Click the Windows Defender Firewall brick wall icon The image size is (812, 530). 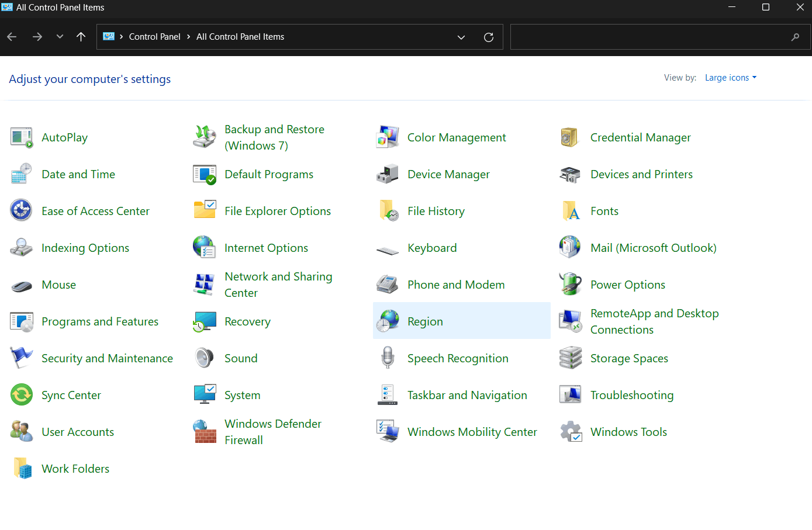pos(205,432)
